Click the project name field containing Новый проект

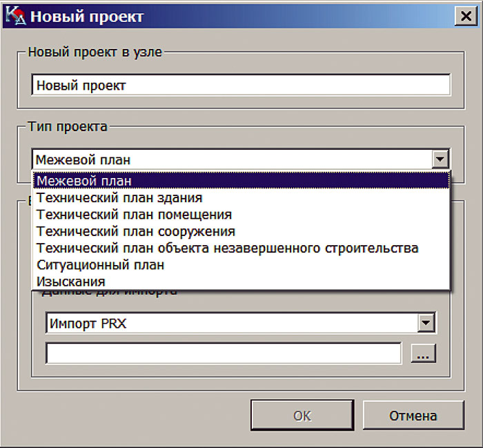coord(241,86)
